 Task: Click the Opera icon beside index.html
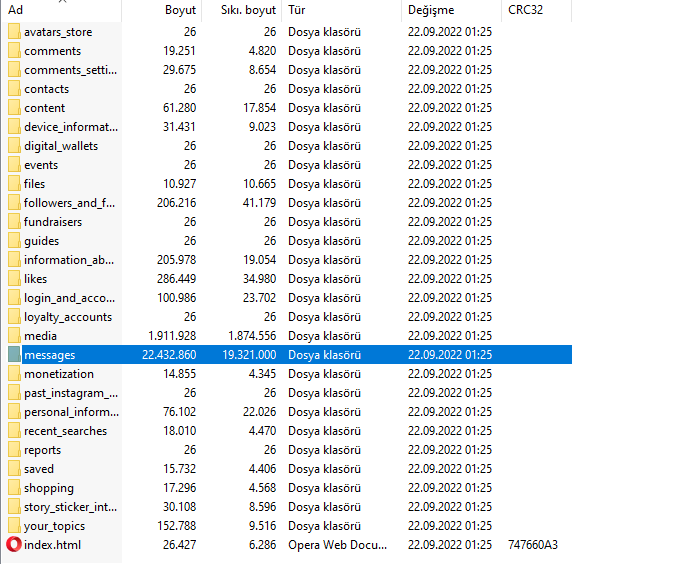[14, 545]
